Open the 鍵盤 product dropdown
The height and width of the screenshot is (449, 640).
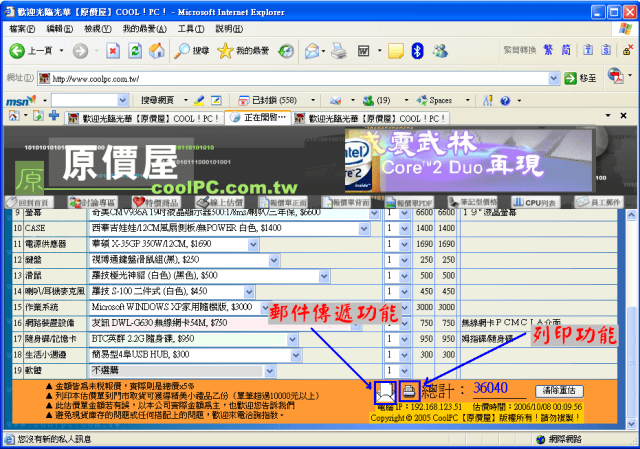point(274,260)
